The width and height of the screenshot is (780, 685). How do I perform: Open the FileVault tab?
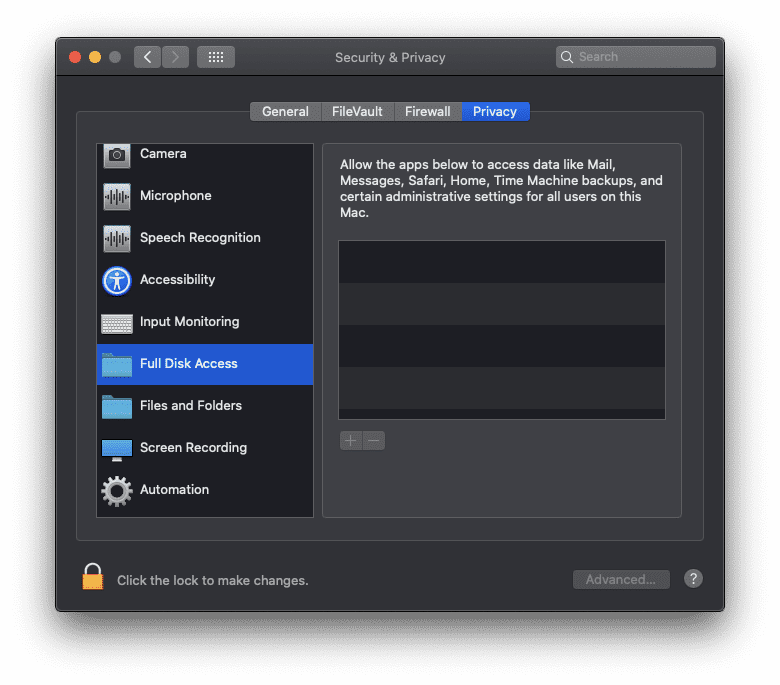[x=357, y=112]
